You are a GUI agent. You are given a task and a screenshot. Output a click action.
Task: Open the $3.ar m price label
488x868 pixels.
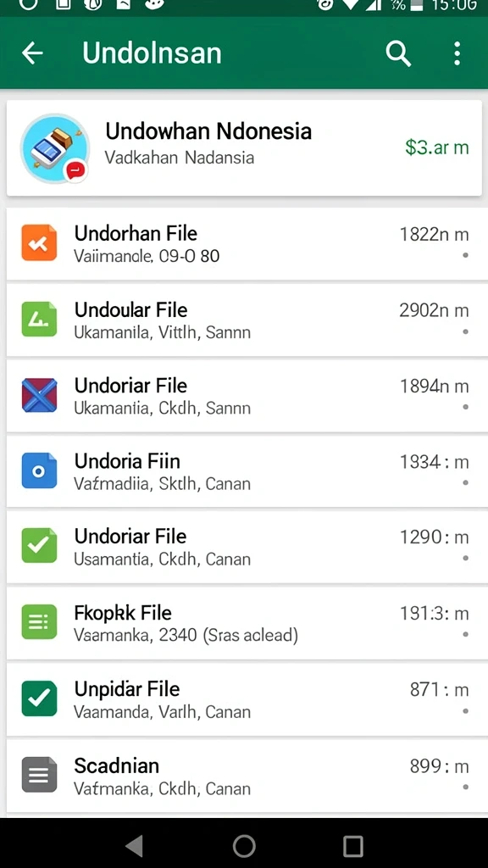[x=436, y=147]
